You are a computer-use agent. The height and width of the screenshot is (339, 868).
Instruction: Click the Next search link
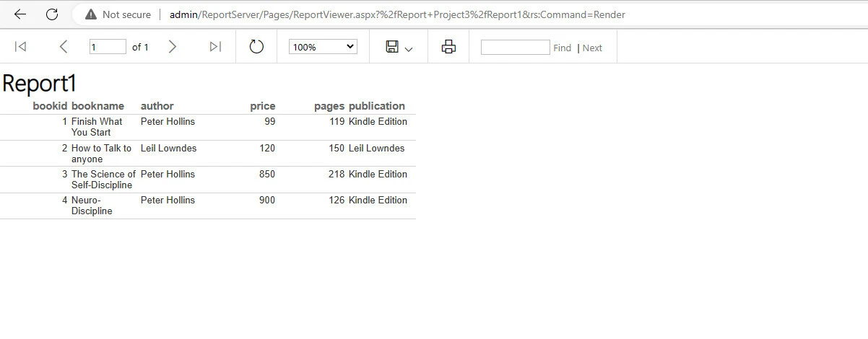pyautogui.click(x=592, y=48)
